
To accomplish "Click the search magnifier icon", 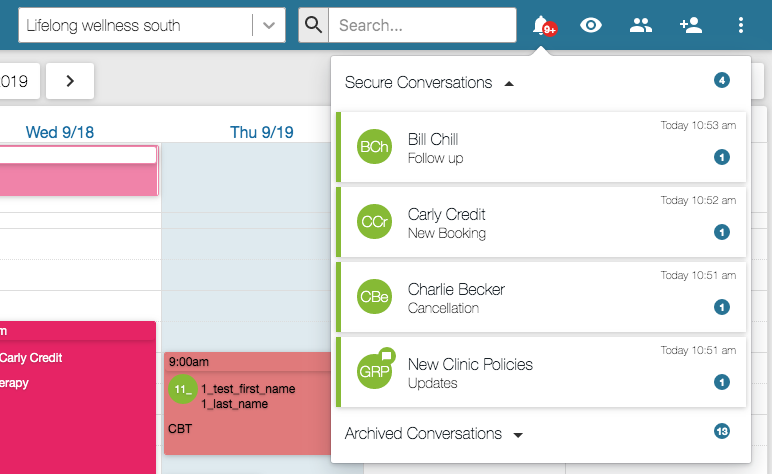I will tap(313, 25).
